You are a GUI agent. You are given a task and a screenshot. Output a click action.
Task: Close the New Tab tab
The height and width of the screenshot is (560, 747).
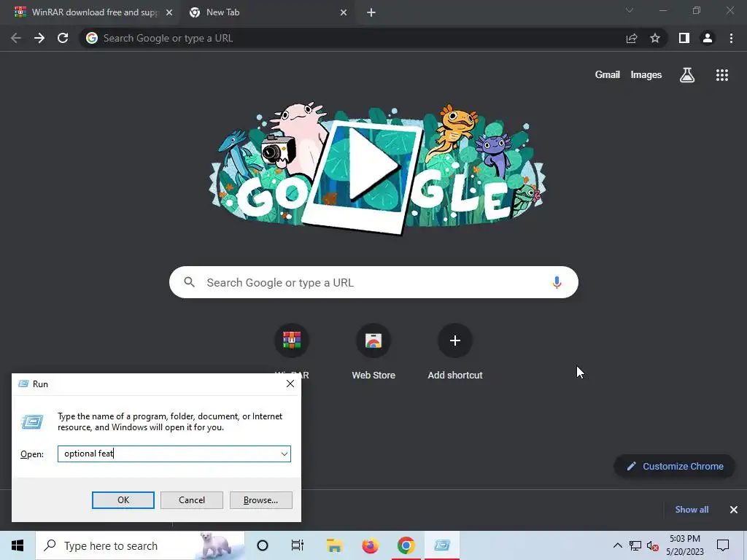coord(344,12)
